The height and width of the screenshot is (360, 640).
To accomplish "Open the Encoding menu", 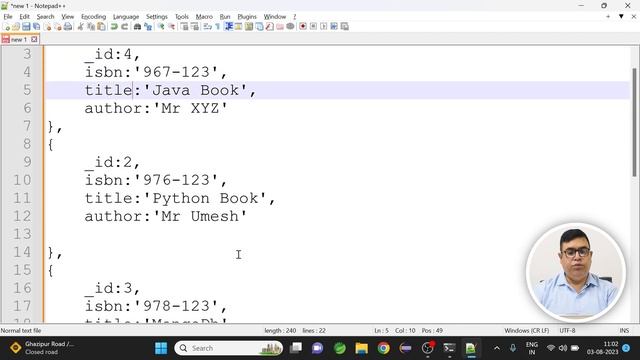I will coord(93,17).
